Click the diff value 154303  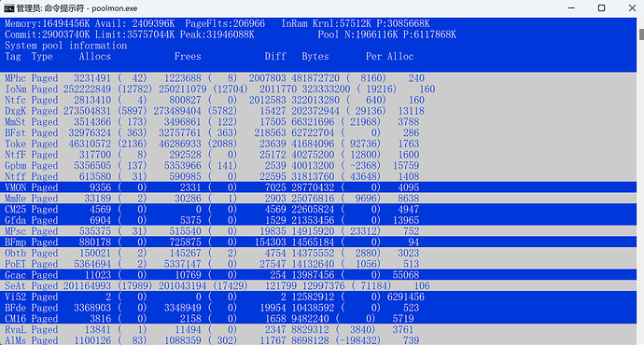271,242
